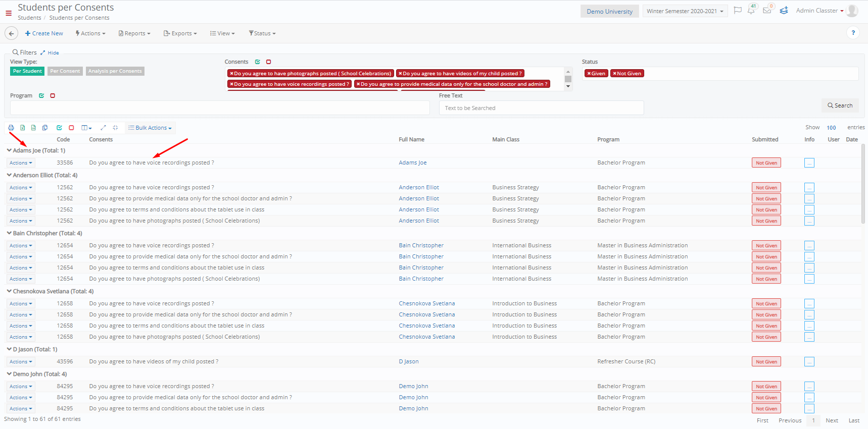Select all Consents filter options

point(258,62)
